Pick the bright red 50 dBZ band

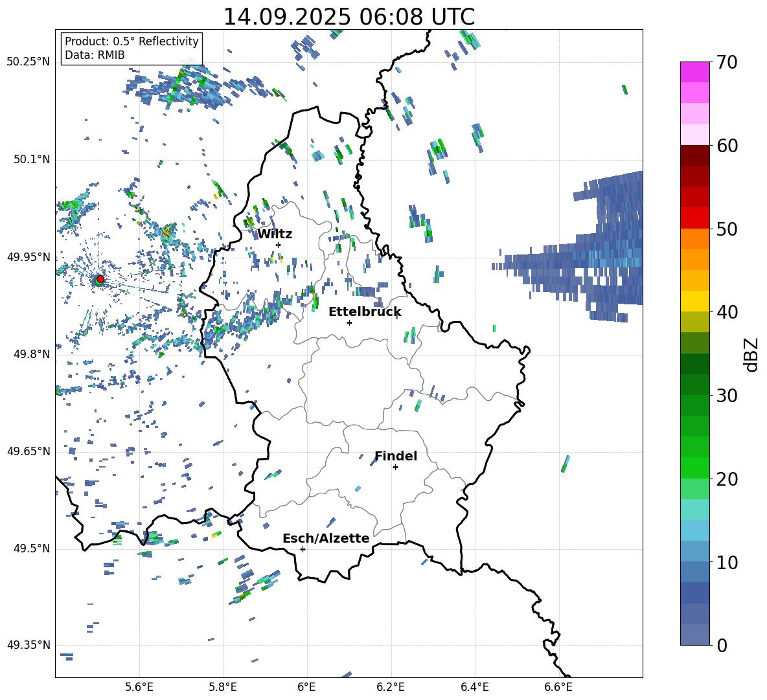coord(695,218)
